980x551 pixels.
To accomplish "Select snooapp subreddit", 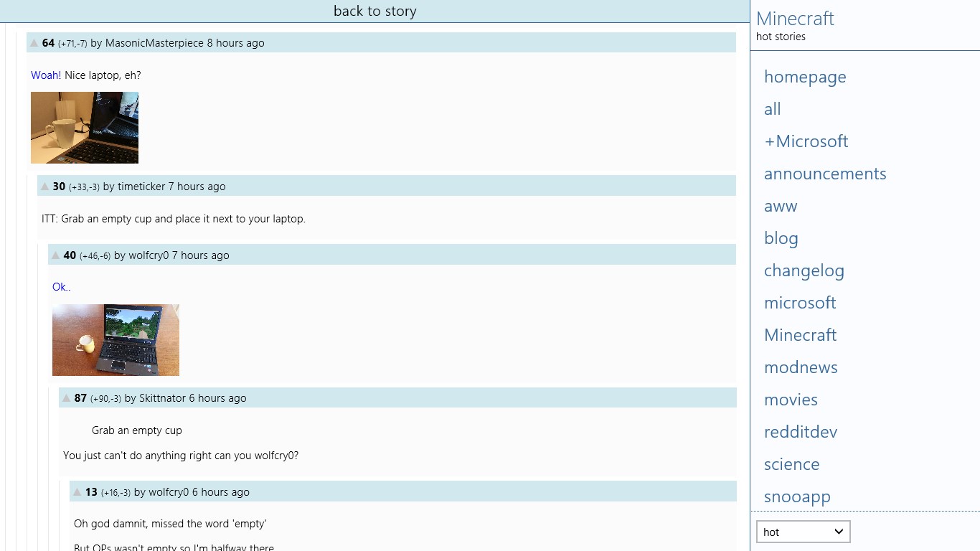I will point(797,496).
